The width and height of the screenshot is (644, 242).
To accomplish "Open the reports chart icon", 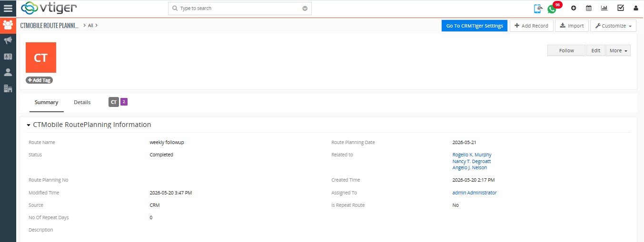I will coord(604,8).
